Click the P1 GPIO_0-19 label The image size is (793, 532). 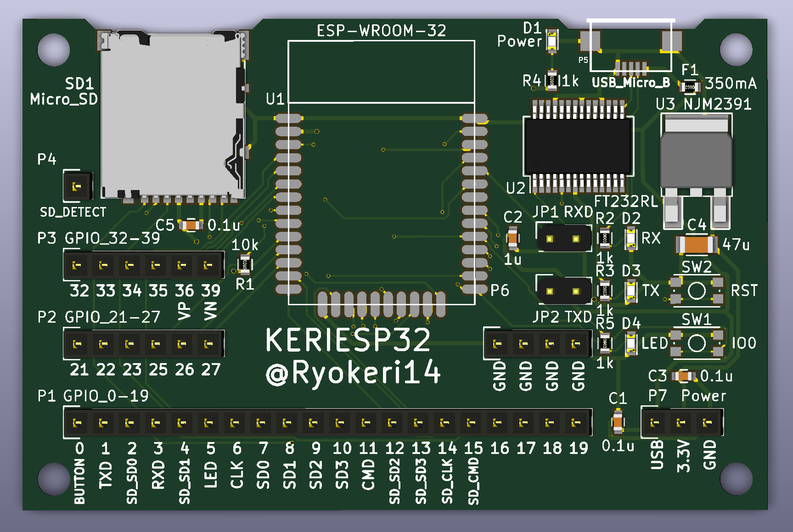point(93,396)
